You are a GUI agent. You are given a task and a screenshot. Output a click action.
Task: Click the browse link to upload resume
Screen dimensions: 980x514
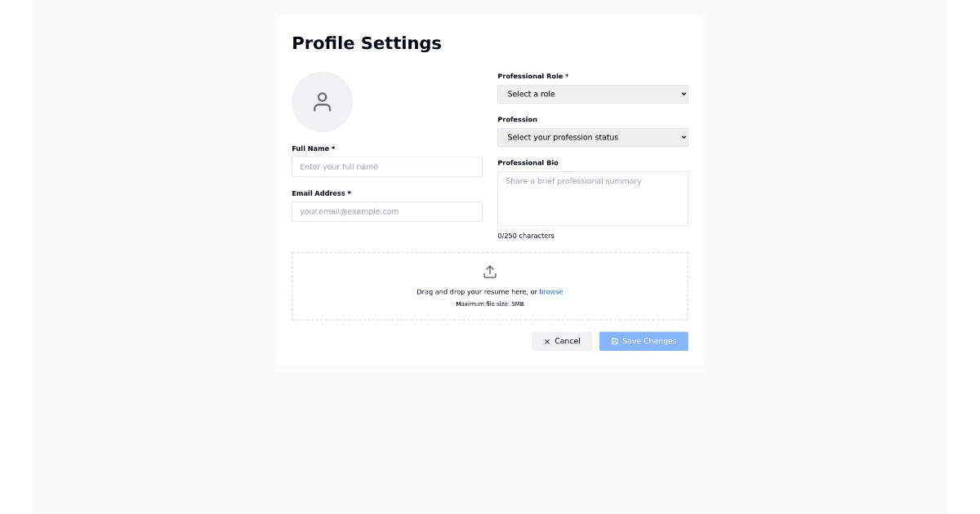[551, 291]
